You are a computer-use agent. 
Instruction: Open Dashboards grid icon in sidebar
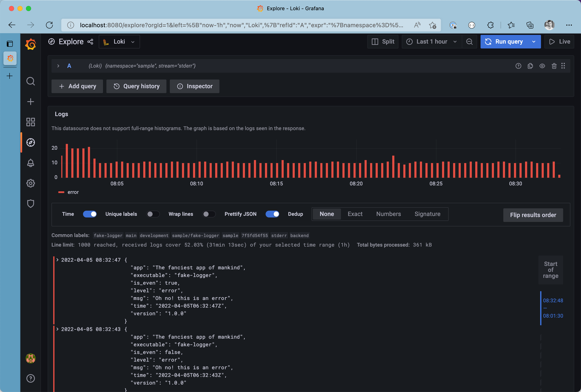click(30, 122)
